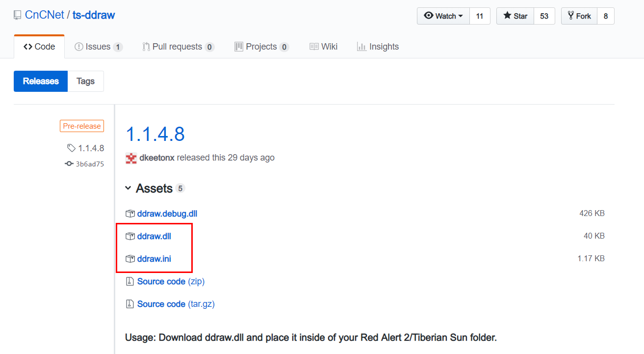The width and height of the screenshot is (644, 354).
Task: View the 53 stargazers count
Action: pos(544,16)
